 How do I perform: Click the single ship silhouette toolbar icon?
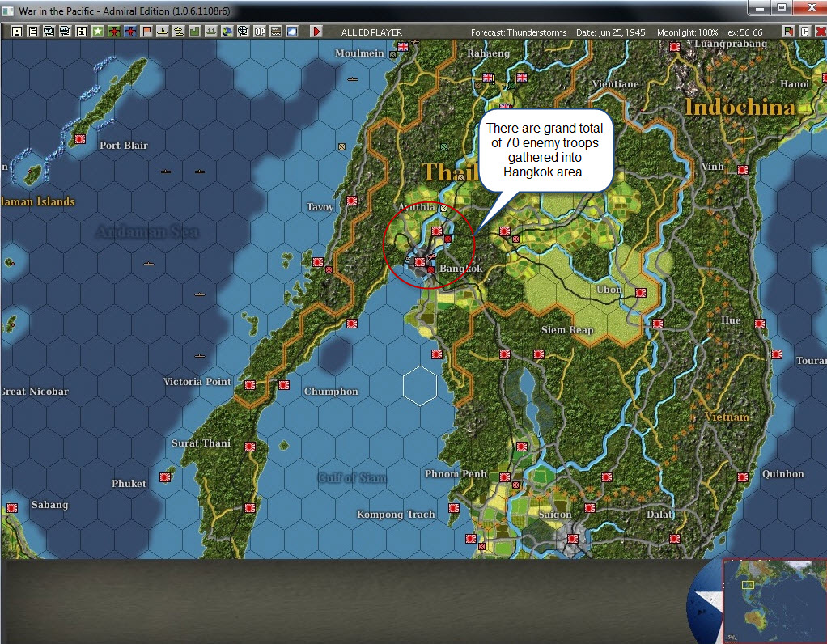[x=163, y=32]
